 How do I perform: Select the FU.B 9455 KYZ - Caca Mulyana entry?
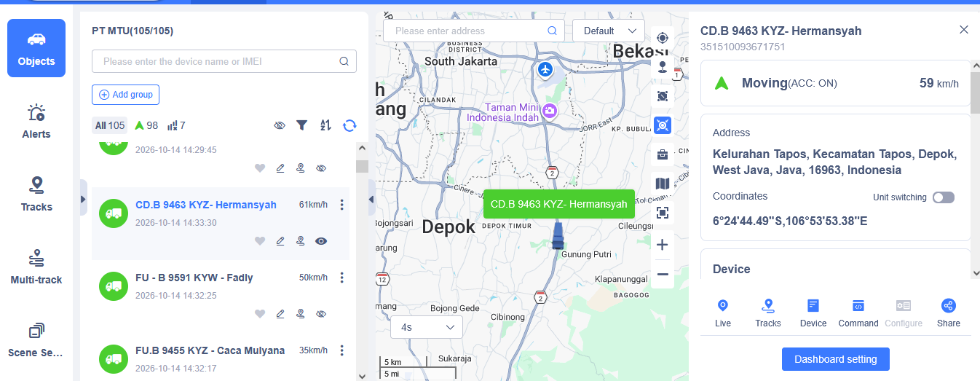[221, 357]
